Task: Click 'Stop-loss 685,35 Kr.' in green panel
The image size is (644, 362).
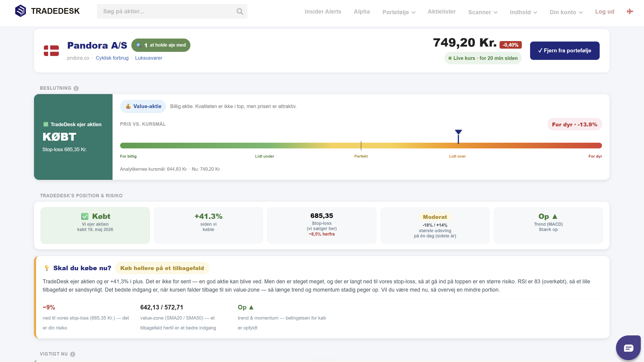Action: pos(65,150)
